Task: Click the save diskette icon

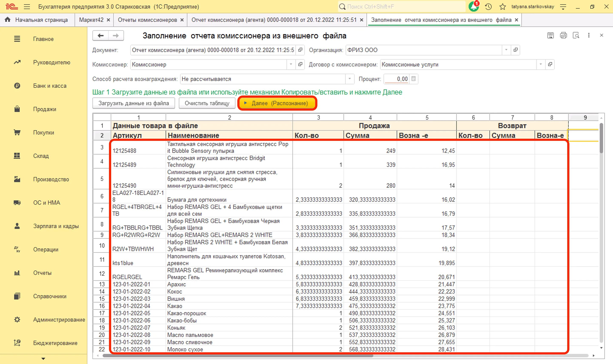Action: click(550, 35)
